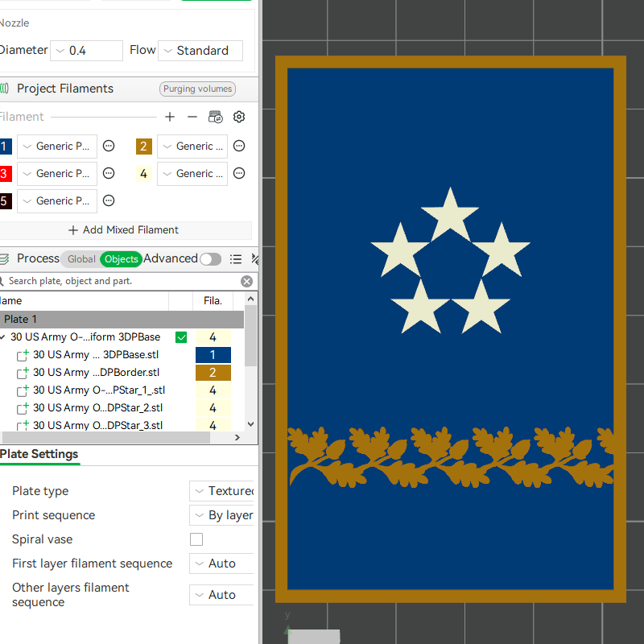The image size is (644, 644).
Task: Open the AMS filament sync icon
Action: [x=215, y=117]
